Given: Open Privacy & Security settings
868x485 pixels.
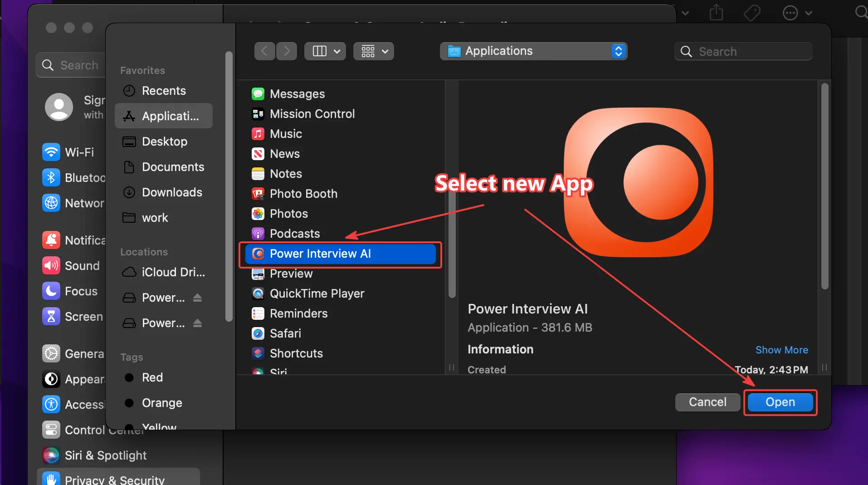Looking at the screenshot, I should (x=118, y=477).
